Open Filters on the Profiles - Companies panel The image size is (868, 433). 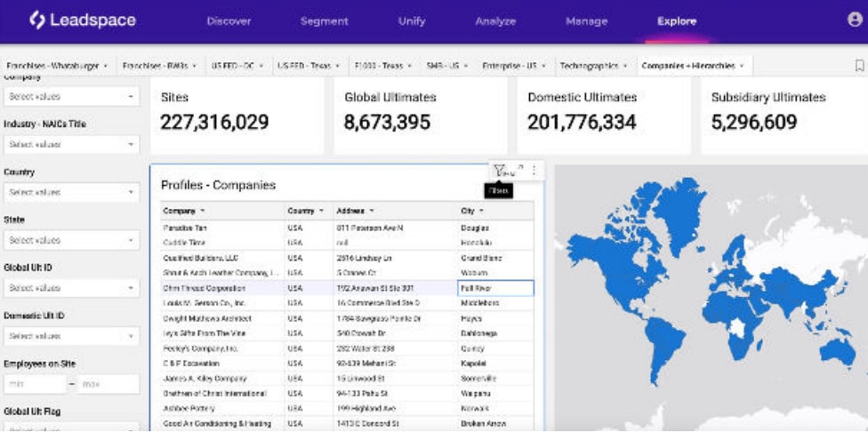[x=500, y=171]
